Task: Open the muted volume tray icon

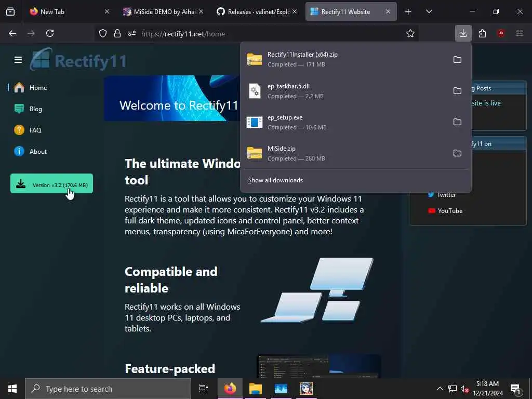Action: coord(464,389)
